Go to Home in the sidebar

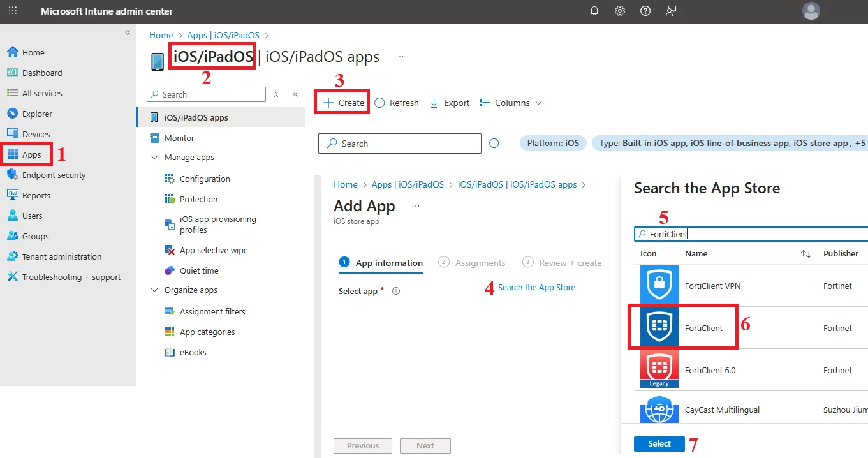click(33, 52)
